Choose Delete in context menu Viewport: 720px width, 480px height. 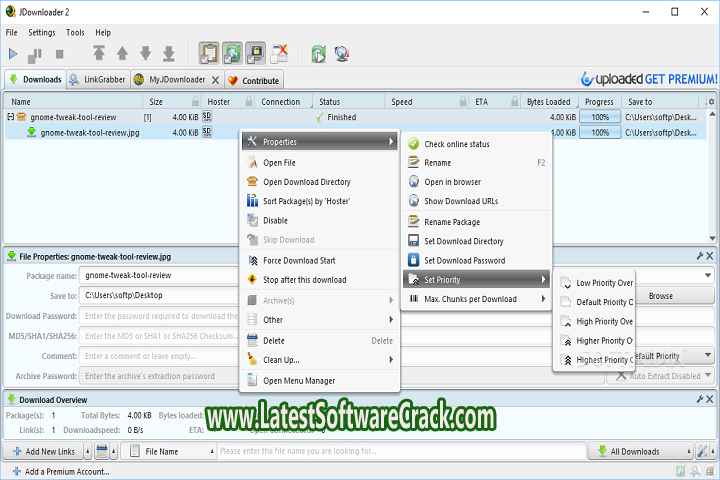(x=319, y=341)
